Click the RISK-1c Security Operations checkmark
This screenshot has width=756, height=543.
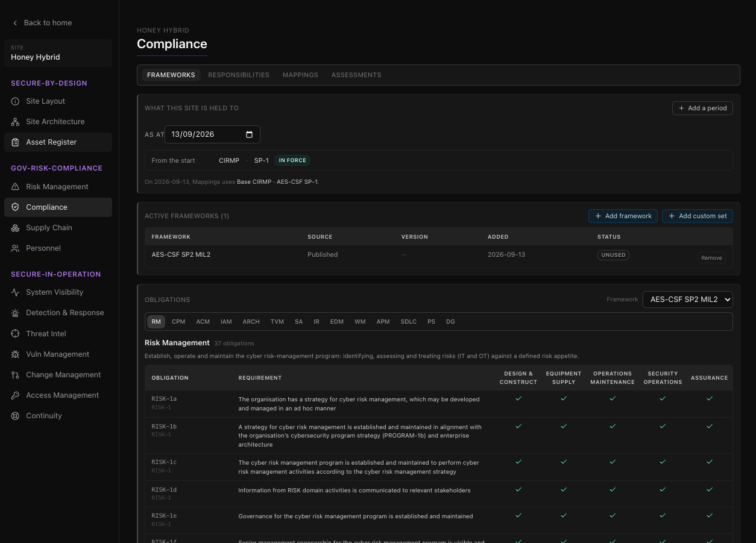[x=663, y=462]
